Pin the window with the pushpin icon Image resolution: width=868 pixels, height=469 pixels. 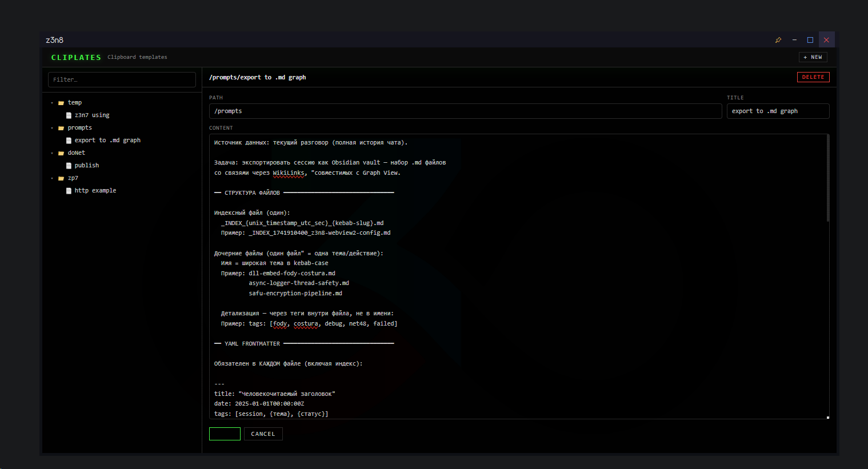tap(778, 40)
